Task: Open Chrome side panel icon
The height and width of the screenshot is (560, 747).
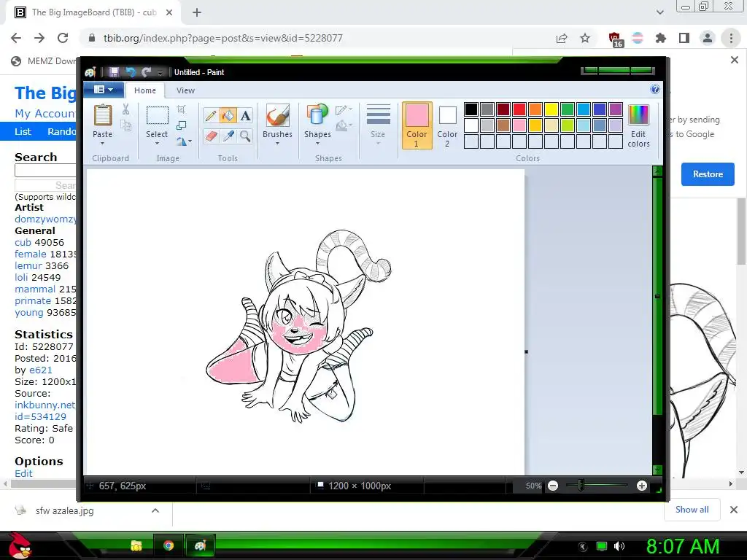Action: click(x=684, y=38)
